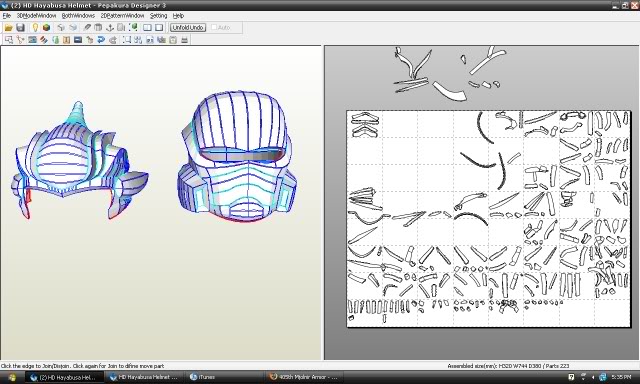Enable the Auto checkbox
Image resolution: width=640 pixels, height=384 pixels.
[214, 27]
